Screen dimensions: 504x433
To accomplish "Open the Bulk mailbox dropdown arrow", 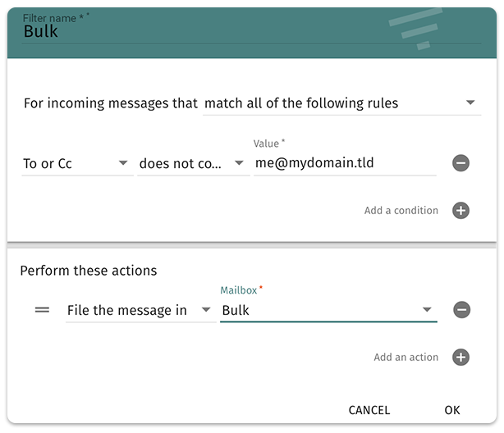I will (x=427, y=310).
